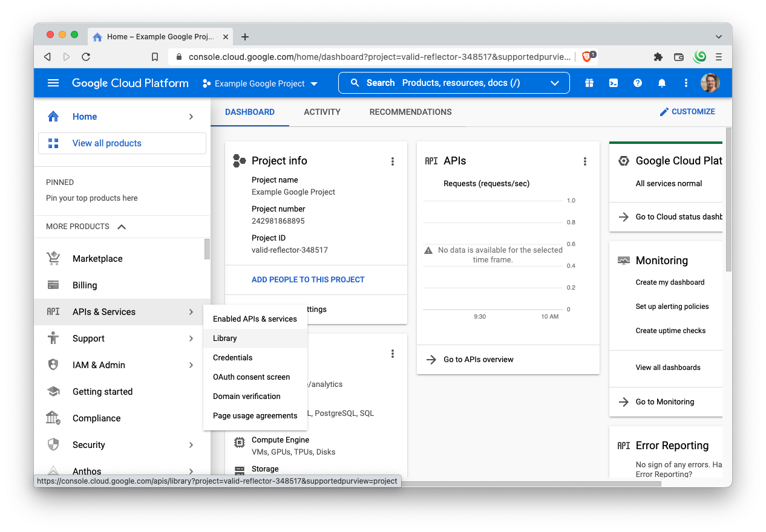Click Add People to This Project
The image size is (766, 532).
[x=308, y=279]
